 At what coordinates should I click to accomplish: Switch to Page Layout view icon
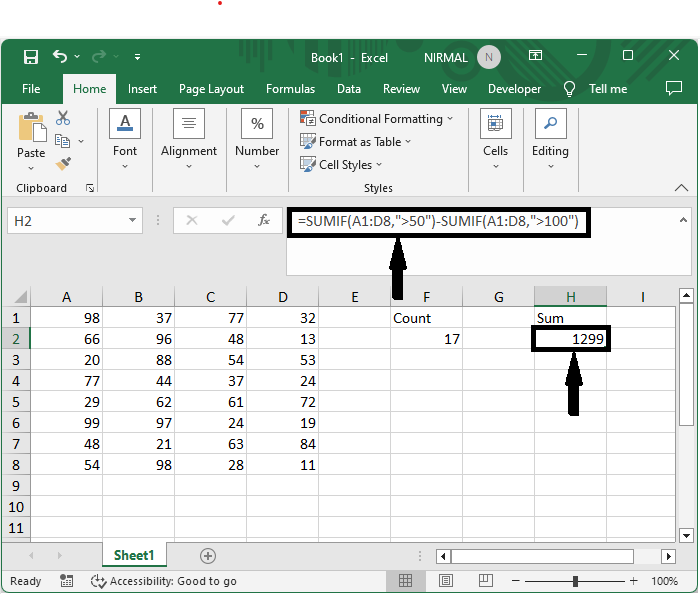(446, 580)
